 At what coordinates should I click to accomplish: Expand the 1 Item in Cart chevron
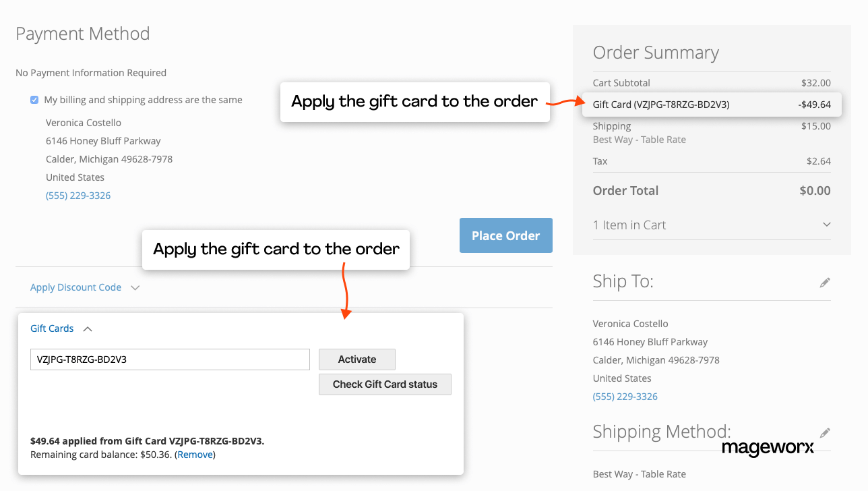tap(826, 225)
